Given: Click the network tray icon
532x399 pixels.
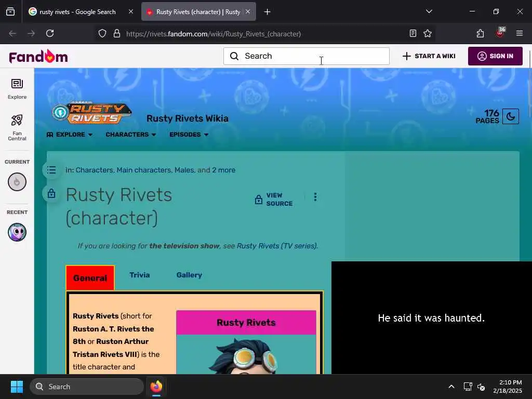Looking at the screenshot, I should click(x=468, y=387).
